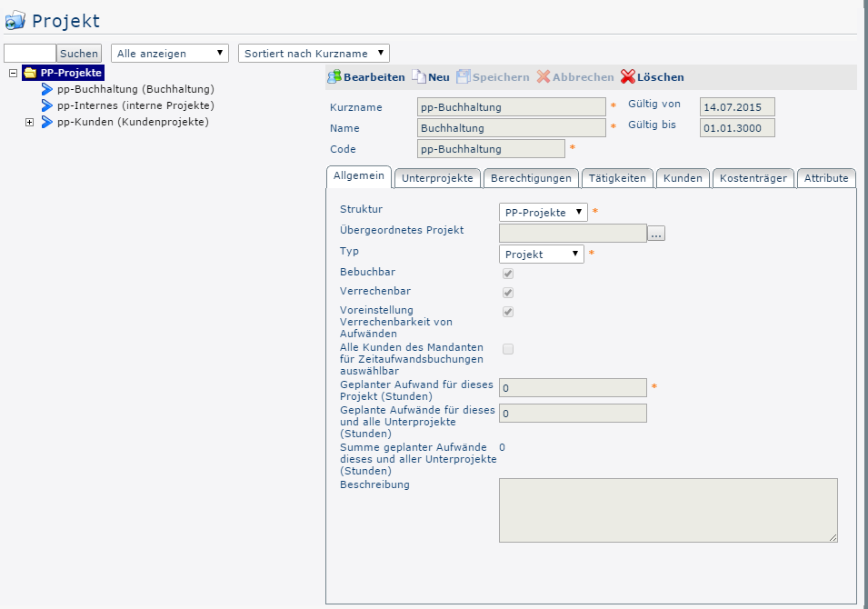868x609 pixels.
Task: Click the Übergeordnetes Projekt browse button
Action: click(x=656, y=234)
